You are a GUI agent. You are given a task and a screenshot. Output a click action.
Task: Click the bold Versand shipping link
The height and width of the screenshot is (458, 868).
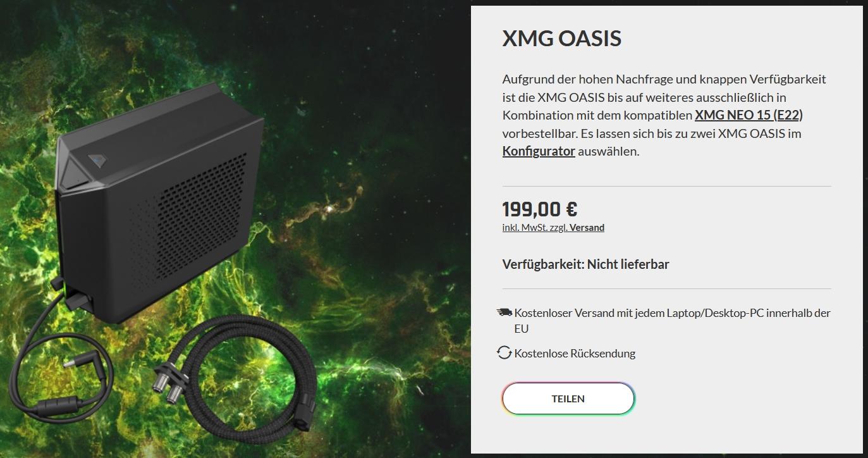pyautogui.click(x=587, y=228)
